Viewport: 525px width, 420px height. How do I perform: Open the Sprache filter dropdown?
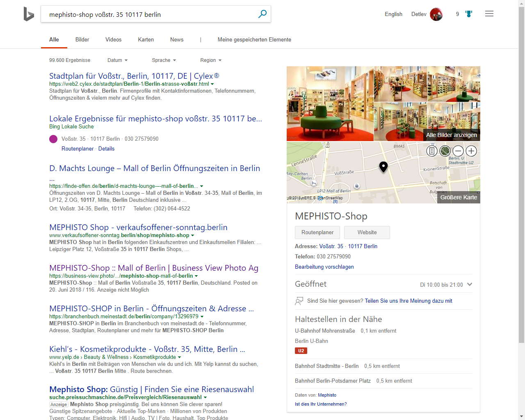pos(164,60)
